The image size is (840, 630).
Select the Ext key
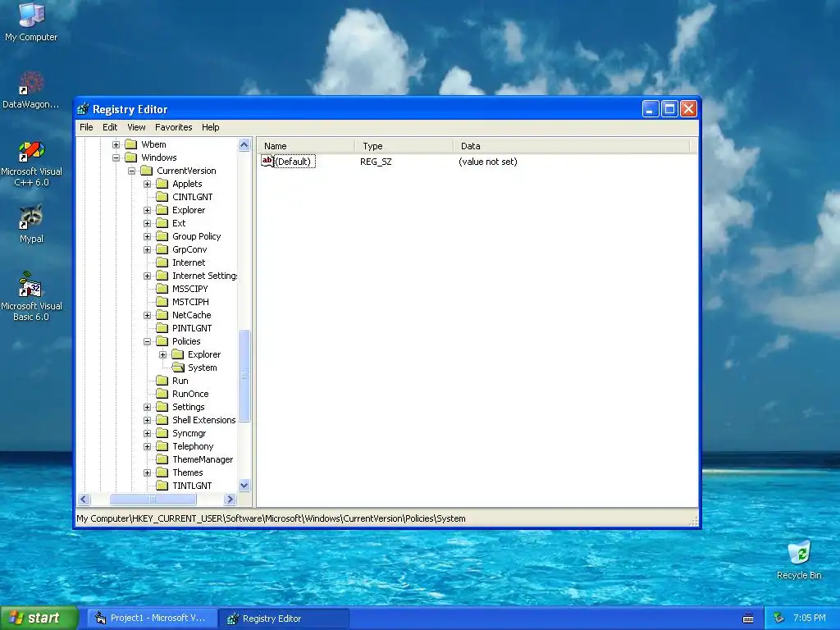tap(178, 223)
